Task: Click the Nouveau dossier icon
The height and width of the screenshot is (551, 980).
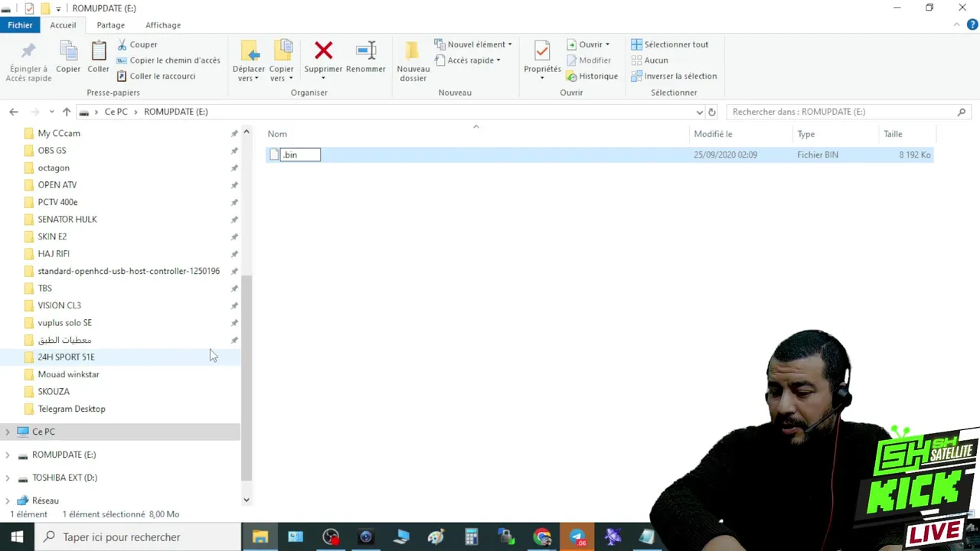Action: tap(413, 51)
